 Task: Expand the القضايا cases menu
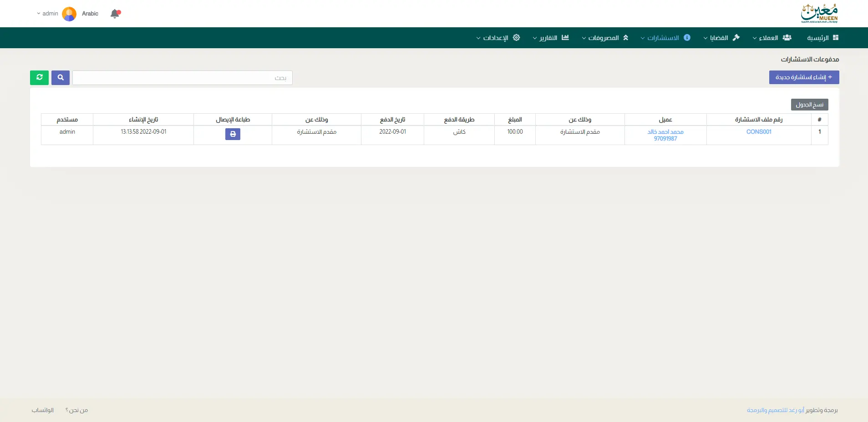coord(721,38)
